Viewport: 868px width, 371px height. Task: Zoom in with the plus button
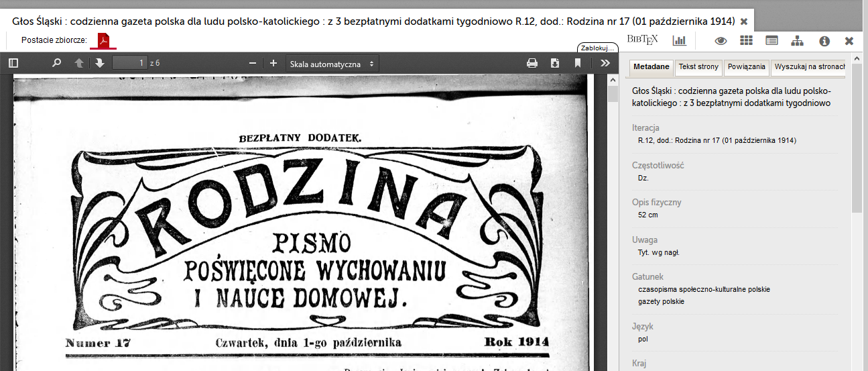(273, 63)
